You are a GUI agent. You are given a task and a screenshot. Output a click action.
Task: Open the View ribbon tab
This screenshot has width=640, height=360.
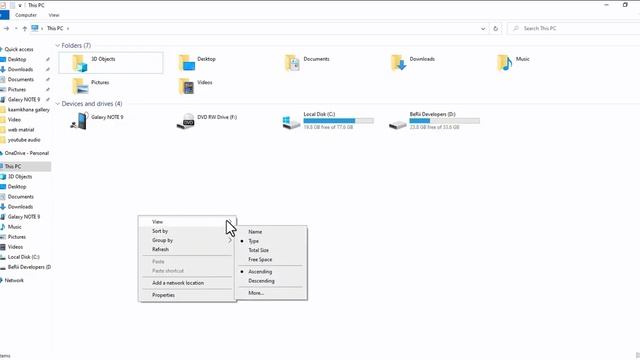54,15
